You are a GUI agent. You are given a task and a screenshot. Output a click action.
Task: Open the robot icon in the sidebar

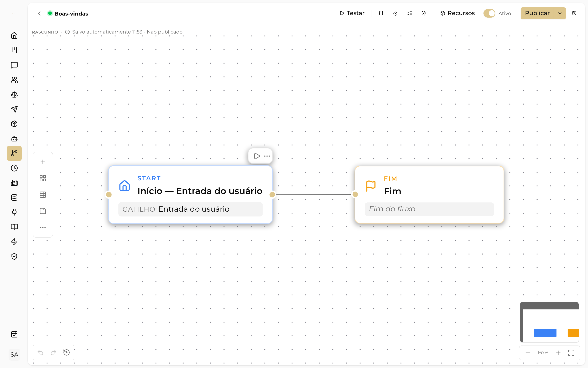(x=14, y=139)
